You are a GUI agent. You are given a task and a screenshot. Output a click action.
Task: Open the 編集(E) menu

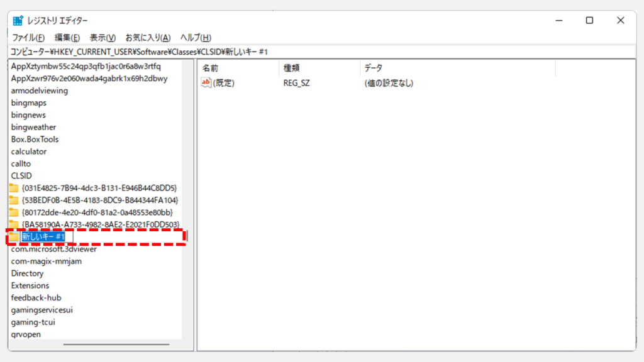point(67,38)
